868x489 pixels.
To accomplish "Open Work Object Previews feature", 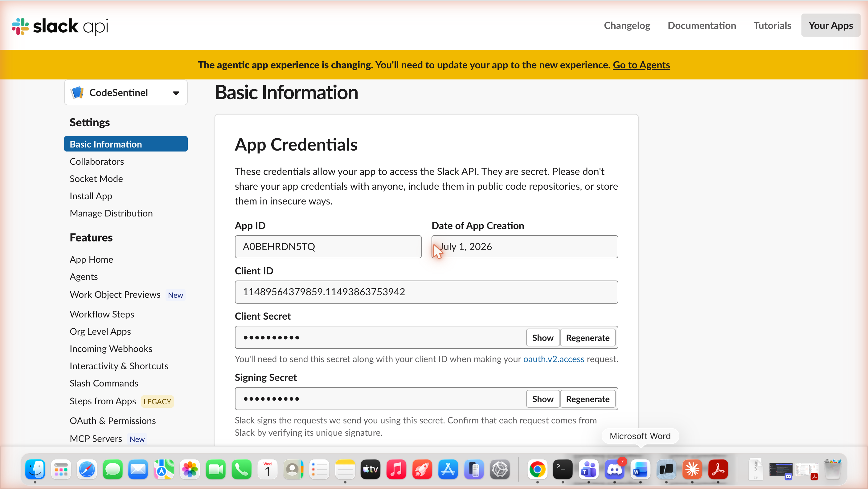I will point(115,294).
